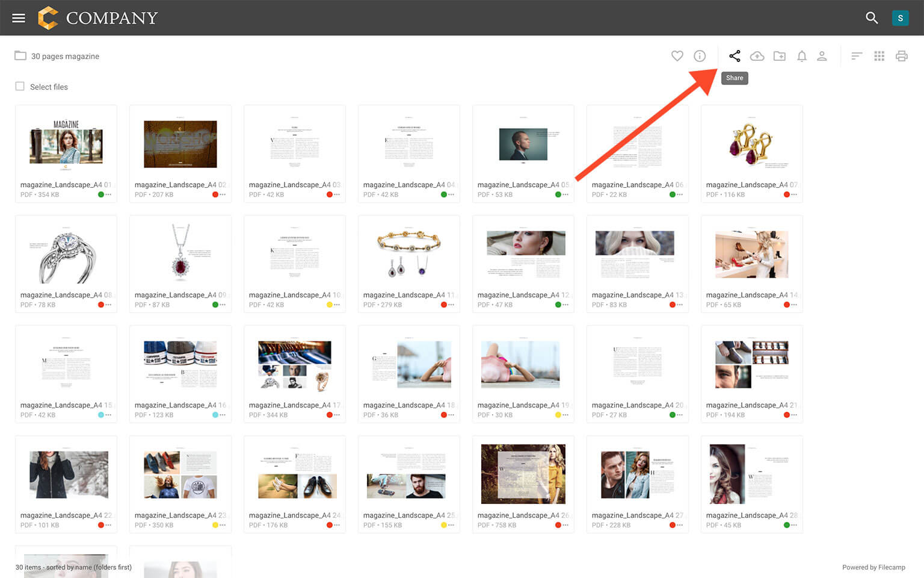Open folder info panel icon
The image size is (924, 578).
click(700, 56)
